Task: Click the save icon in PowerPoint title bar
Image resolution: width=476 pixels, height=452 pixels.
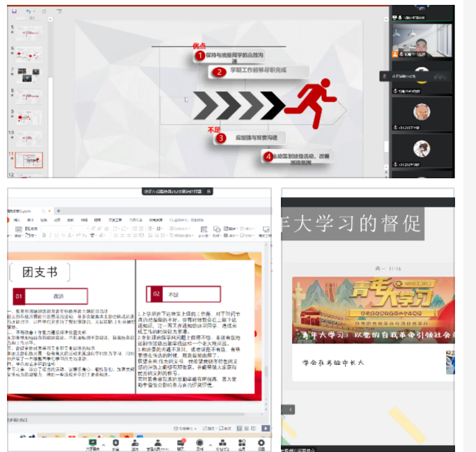Action: click(13, 11)
